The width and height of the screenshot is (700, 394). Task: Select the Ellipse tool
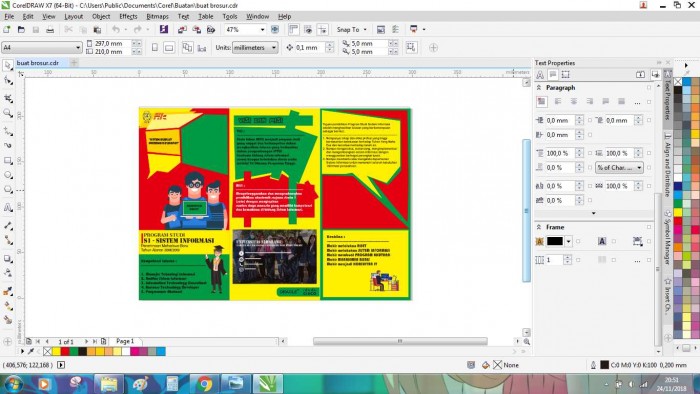point(8,175)
